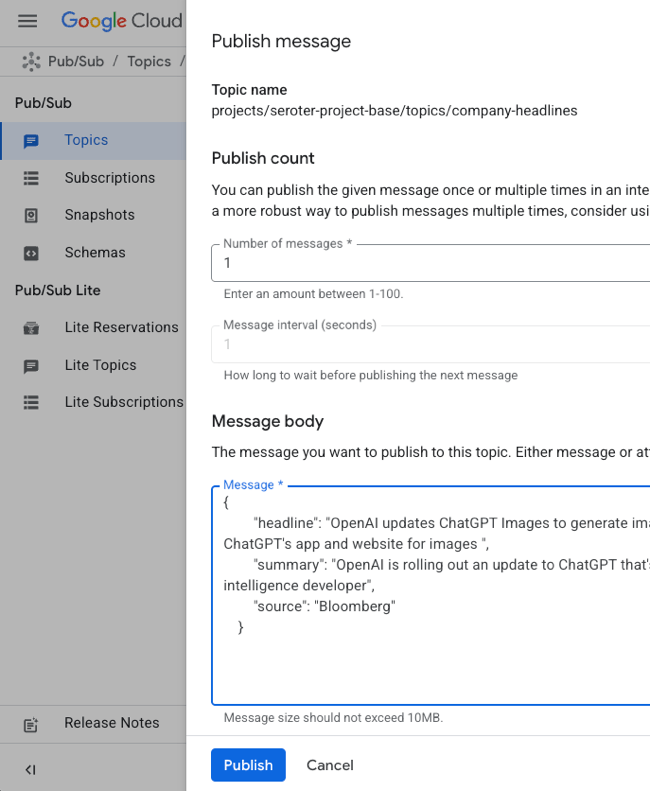
Task: Collapse the sidebar with the arrow icon
Action: coord(31,769)
